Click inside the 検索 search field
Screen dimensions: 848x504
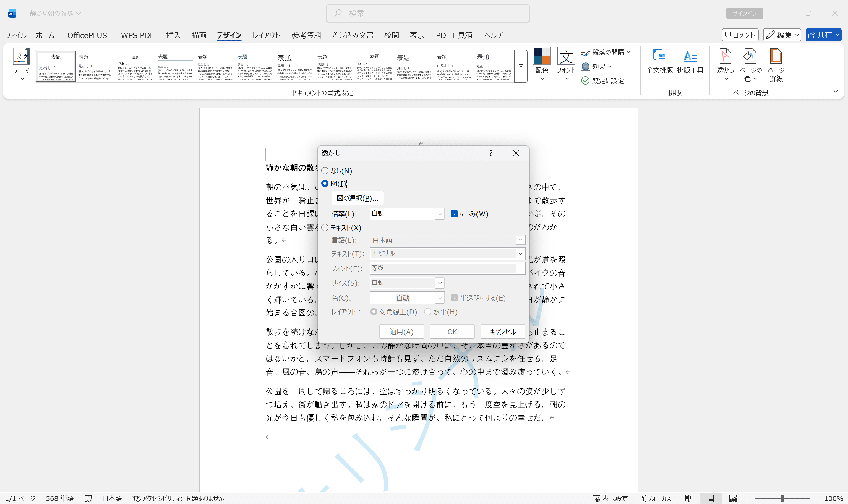pyautogui.click(x=427, y=13)
